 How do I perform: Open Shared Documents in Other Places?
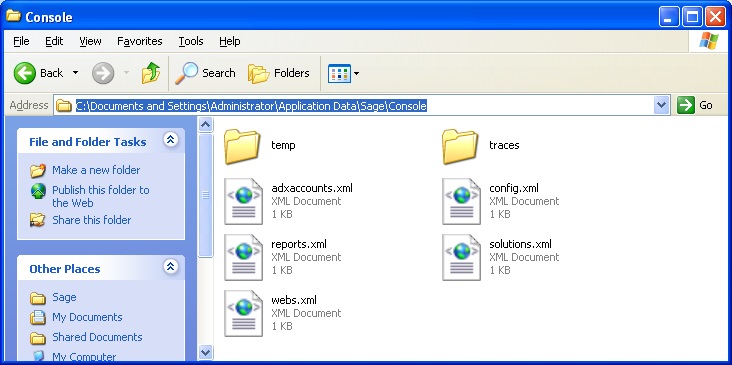pyautogui.click(x=97, y=337)
